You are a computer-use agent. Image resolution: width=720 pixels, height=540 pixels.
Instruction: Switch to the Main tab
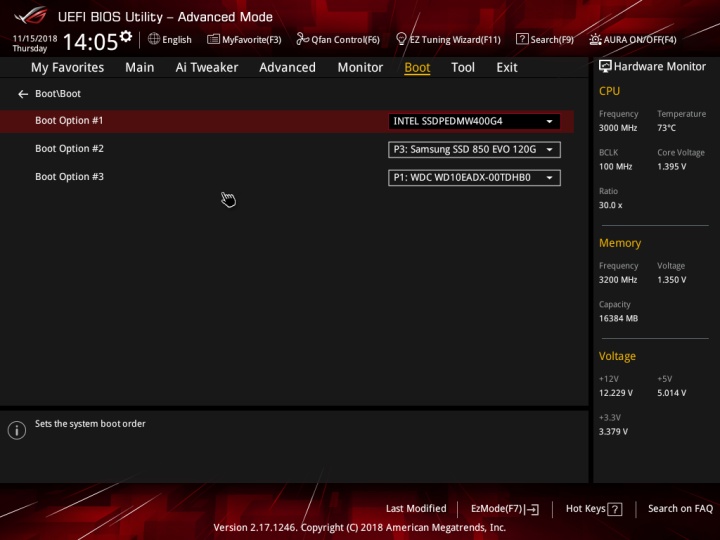[140, 68]
